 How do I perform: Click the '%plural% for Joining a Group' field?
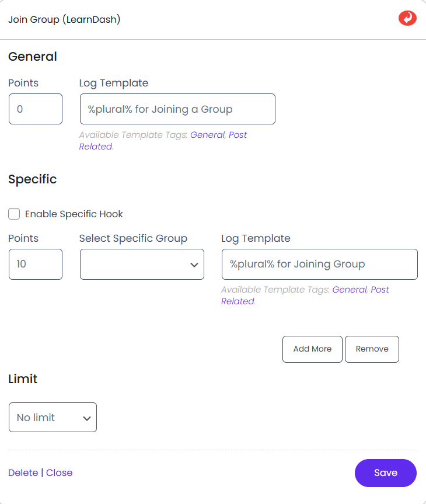pyautogui.click(x=177, y=109)
